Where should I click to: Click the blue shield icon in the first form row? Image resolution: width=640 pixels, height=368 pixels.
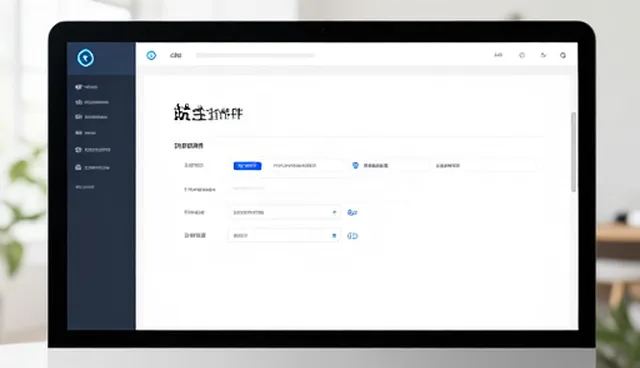(356, 165)
